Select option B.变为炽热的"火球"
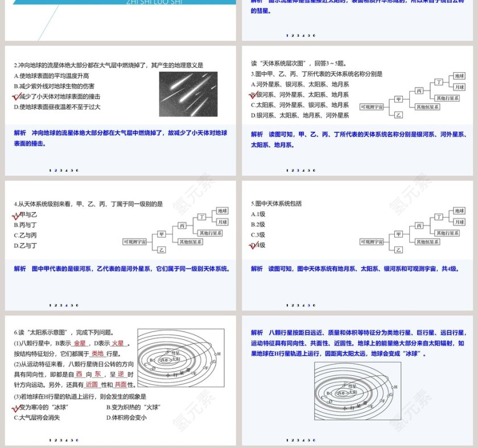Screen dimensions: 478x448 [133, 408]
